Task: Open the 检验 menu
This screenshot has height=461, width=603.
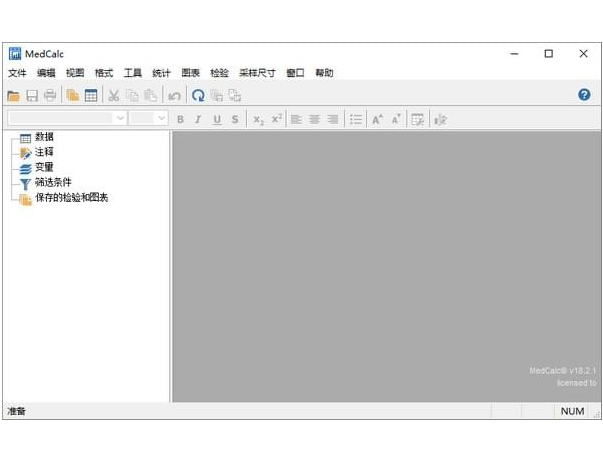Action: point(219,73)
